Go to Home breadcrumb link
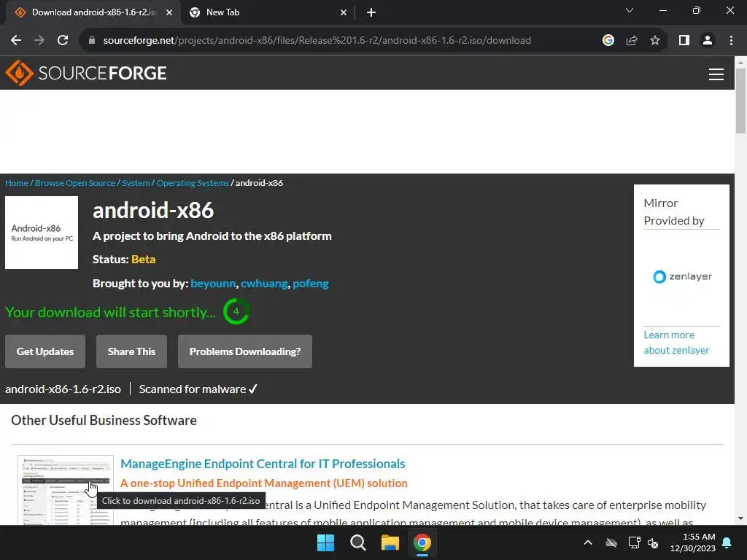 click(x=17, y=183)
